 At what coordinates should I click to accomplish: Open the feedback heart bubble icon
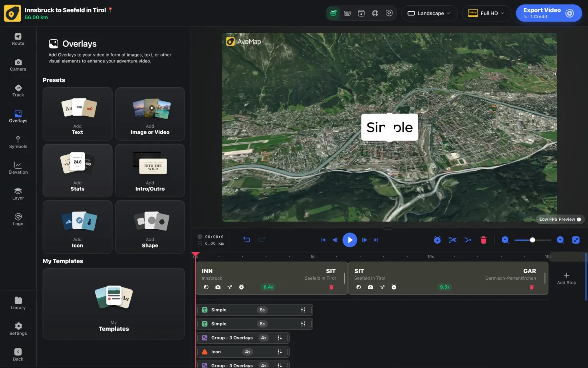[389, 13]
